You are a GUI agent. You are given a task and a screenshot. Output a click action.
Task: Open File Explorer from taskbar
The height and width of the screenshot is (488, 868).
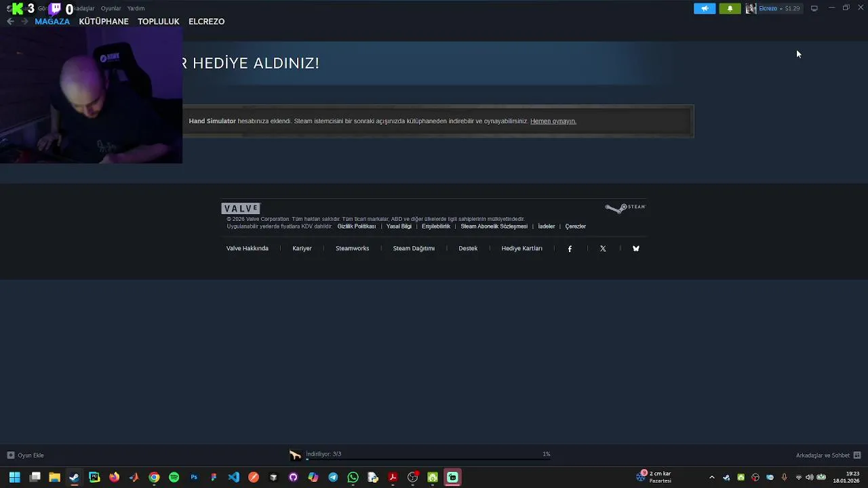click(54, 477)
